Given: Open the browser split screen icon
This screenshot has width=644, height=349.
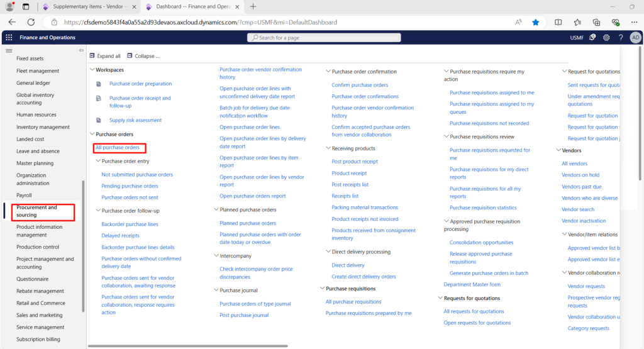Looking at the screenshot, I should point(558,22).
